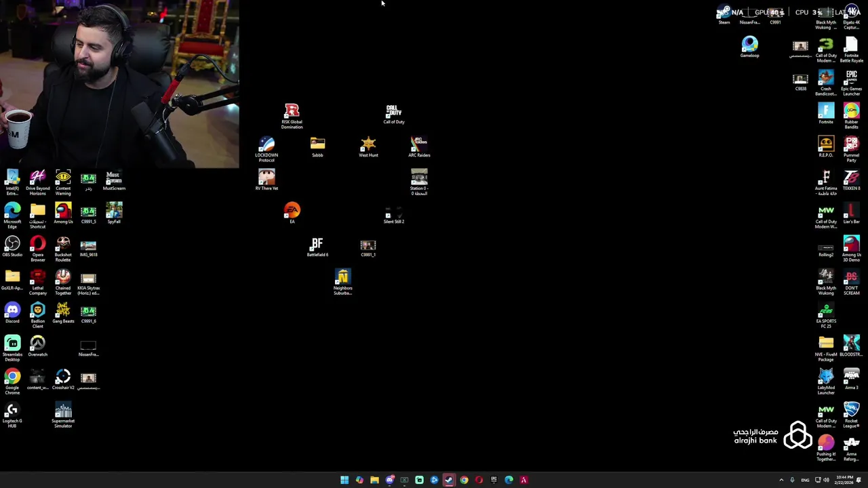Viewport: 868px width, 488px height.
Task: Click the Crosshair V2 shortcut
Action: 63,380
